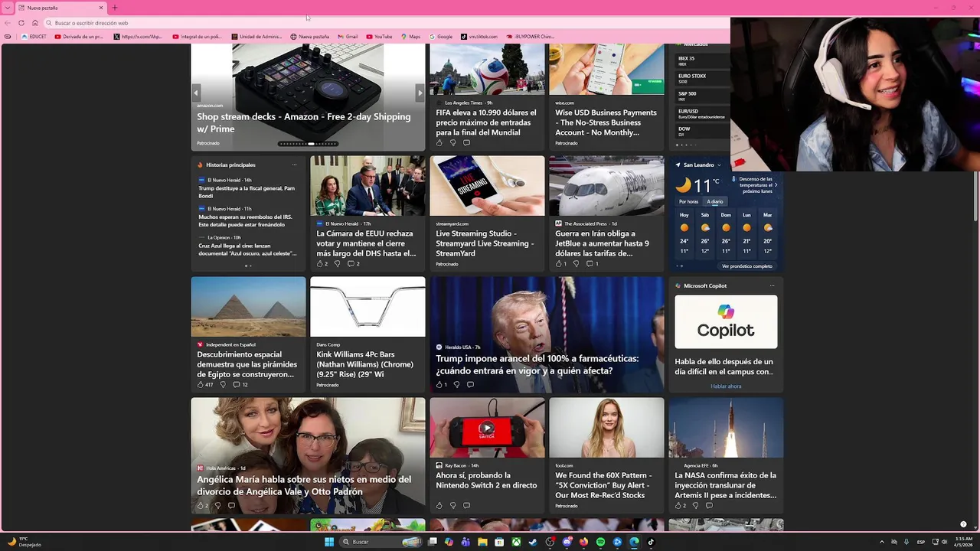
Task: Open the Maps bookmark
Action: click(x=410, y=37)
